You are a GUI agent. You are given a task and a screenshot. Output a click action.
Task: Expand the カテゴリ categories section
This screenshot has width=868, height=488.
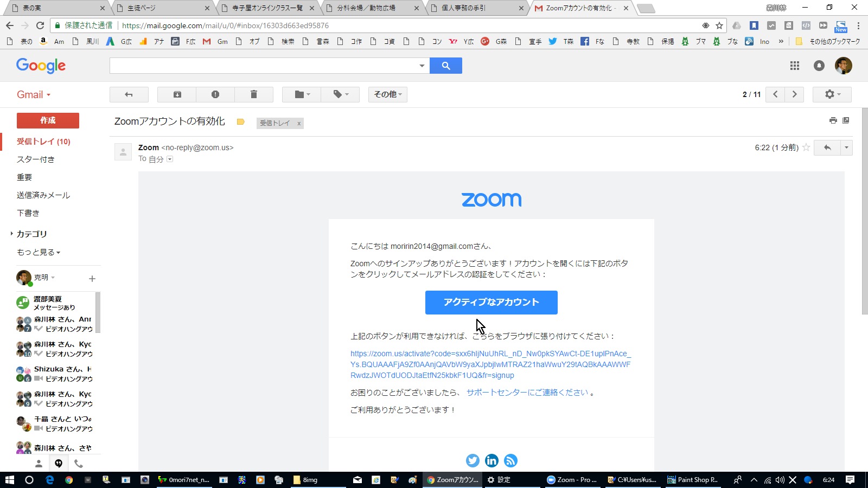pos(31,234)
